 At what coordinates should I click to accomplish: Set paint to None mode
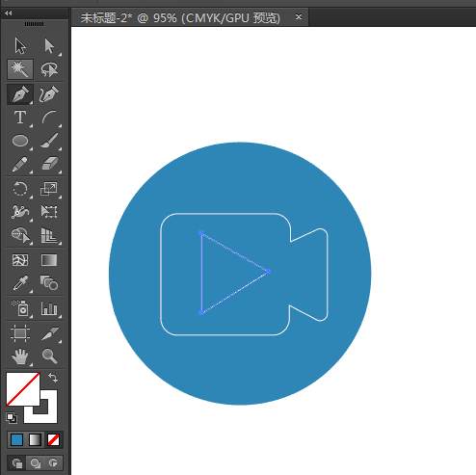[53, 439]
